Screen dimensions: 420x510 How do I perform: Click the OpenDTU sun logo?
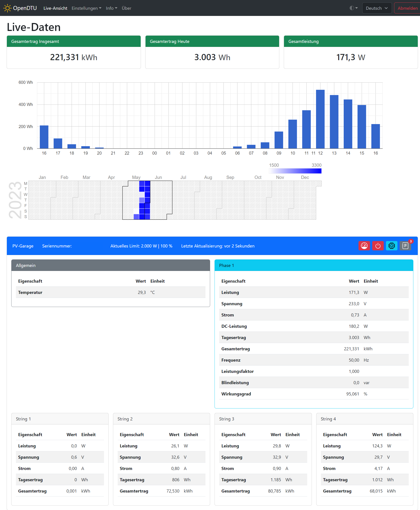tap(7, 8)
